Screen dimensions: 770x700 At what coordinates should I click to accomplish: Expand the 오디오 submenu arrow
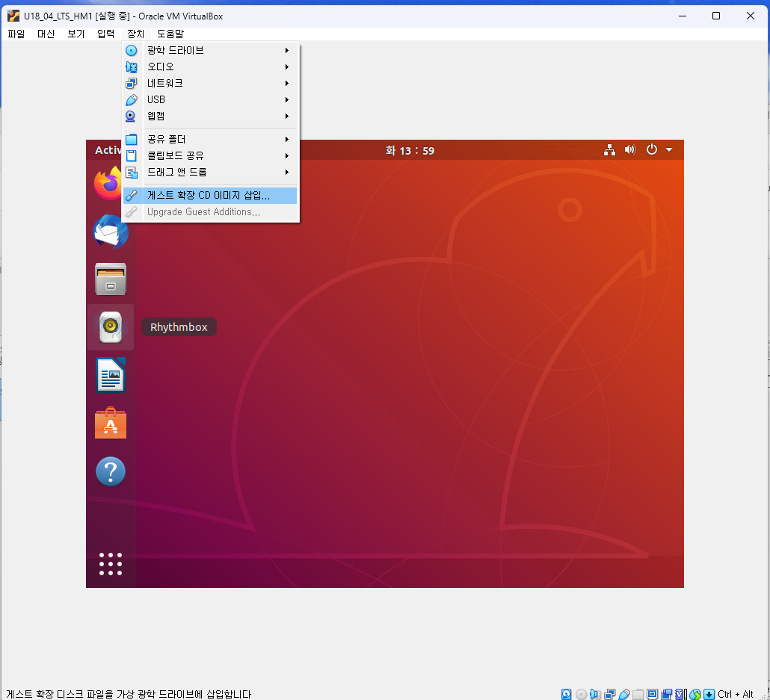pyautogui.click(x=287, y=66)
